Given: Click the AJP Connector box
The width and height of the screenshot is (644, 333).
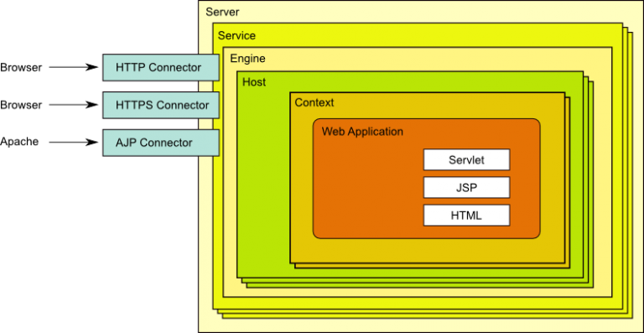Looking at the screenshot, I should point(161,143).
